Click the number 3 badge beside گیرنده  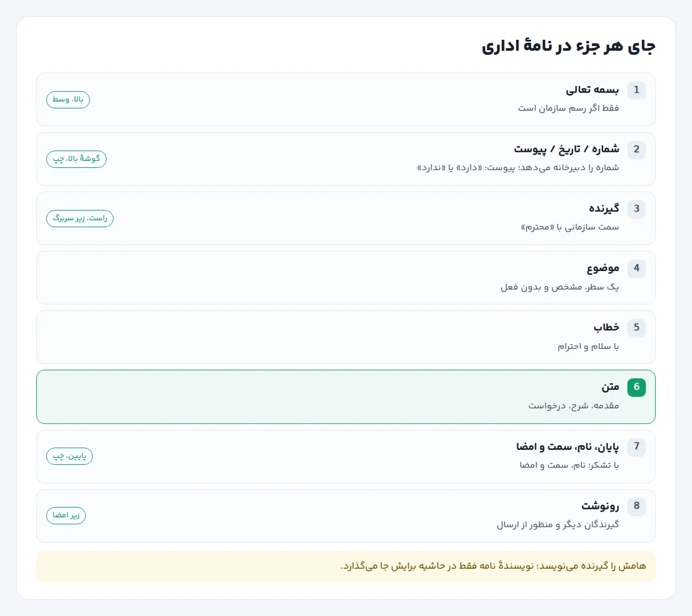(637, 209)
